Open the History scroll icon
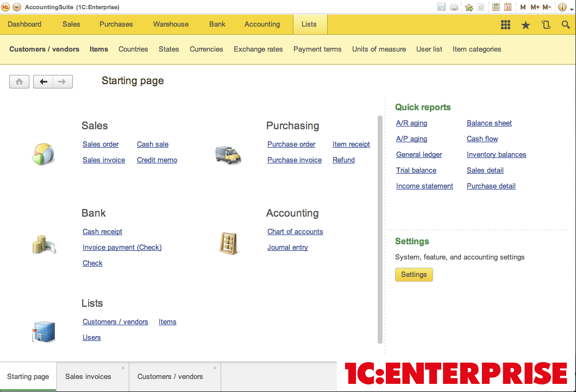576x392 pixels. (546, 24)
